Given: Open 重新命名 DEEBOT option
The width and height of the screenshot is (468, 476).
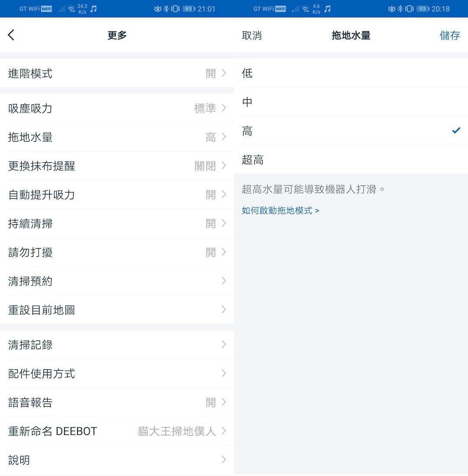Looking at the screenshot, I should pyautogui.click(x=117, y=431).
